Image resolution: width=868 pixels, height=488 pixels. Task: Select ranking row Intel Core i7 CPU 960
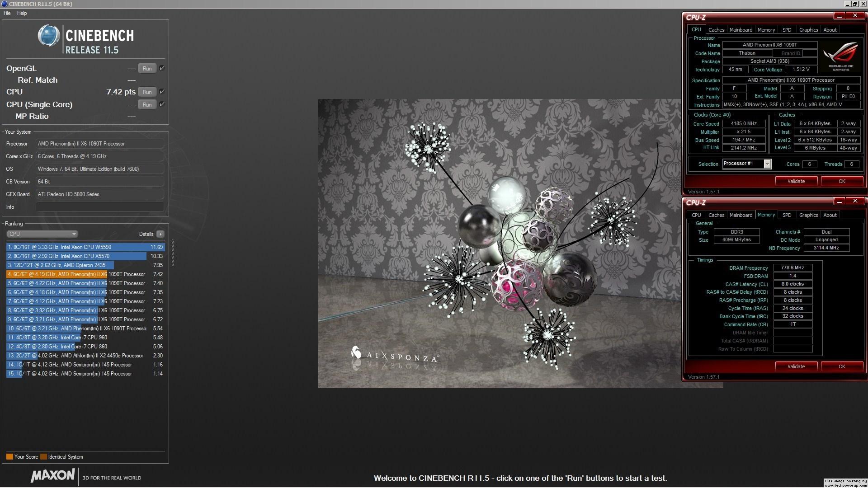click(85, 338)
